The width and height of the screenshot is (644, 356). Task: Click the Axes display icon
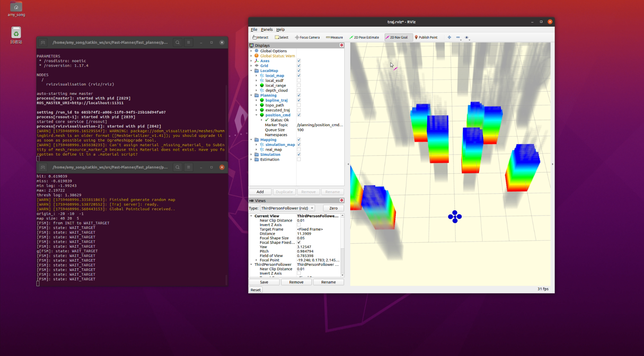[x=256, y=61]
